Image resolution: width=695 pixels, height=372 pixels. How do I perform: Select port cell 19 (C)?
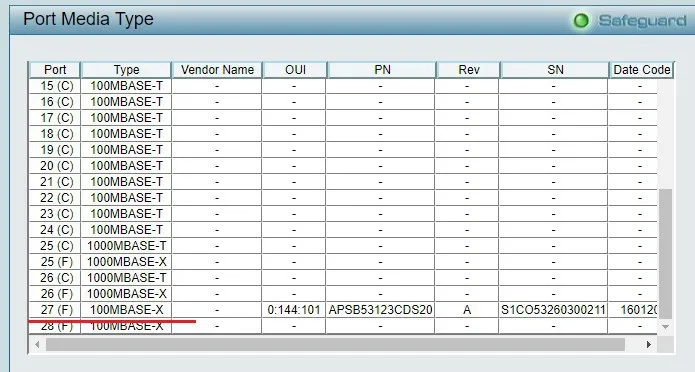[56, 149]
